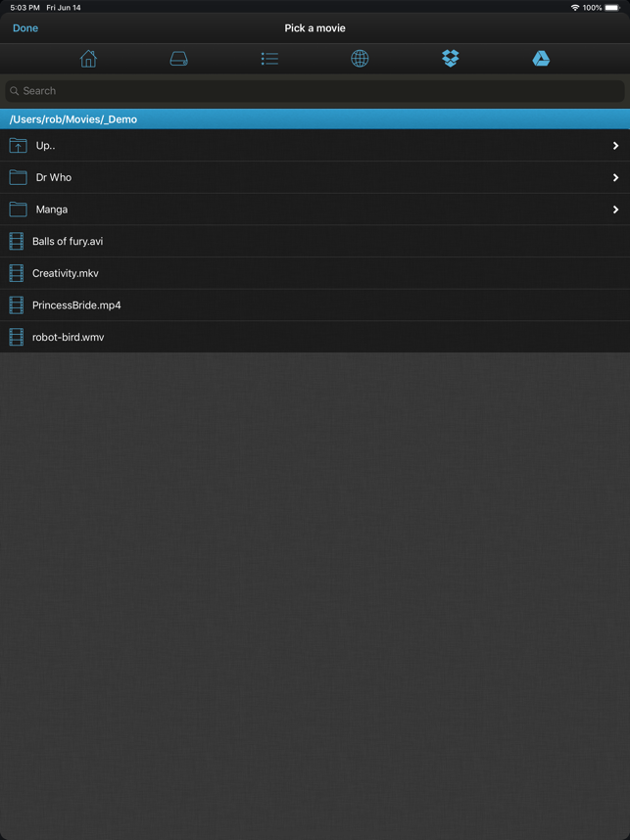Viewport: 630px width, 840px height.
Task: Click the Done button
Action: pos(25,28)
